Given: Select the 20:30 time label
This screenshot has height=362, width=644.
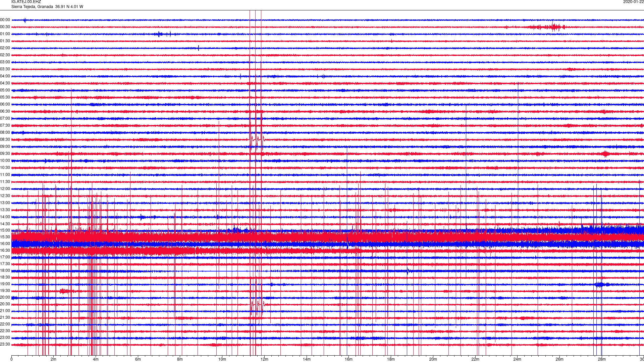Looking at the screenshot, I should (x=5, y=304).
